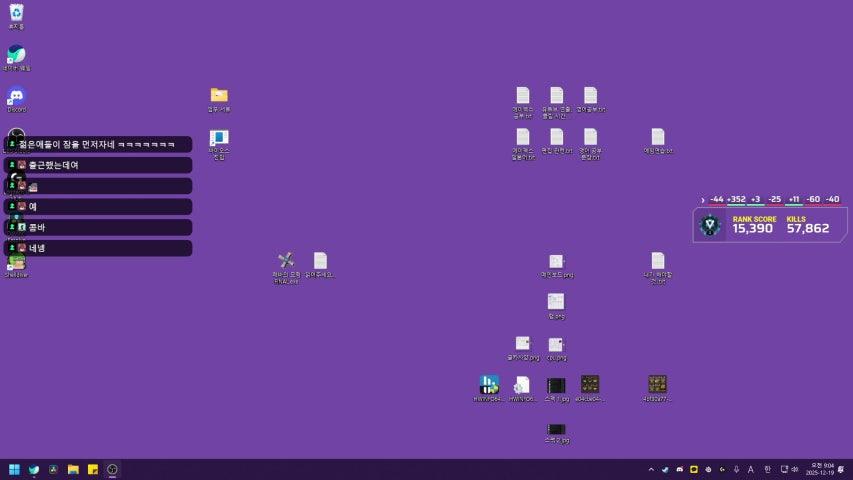Viewport: 853px width, 480px height.
Task: Click the Discord icon in system tray
Action: click(x=680, y=469)
